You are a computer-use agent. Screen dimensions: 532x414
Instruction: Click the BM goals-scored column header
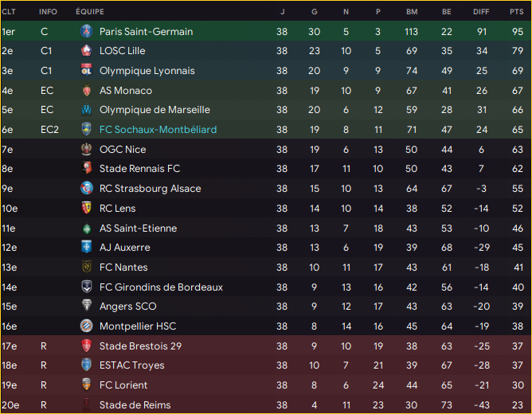coord(412,12)
